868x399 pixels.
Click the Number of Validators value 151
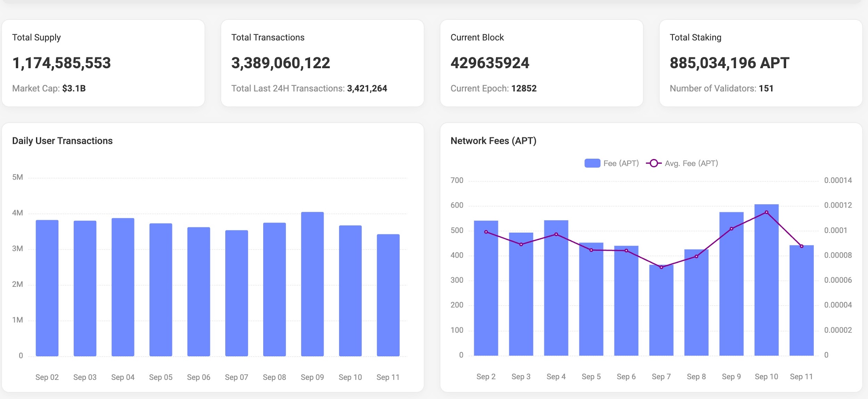(766, 89)
